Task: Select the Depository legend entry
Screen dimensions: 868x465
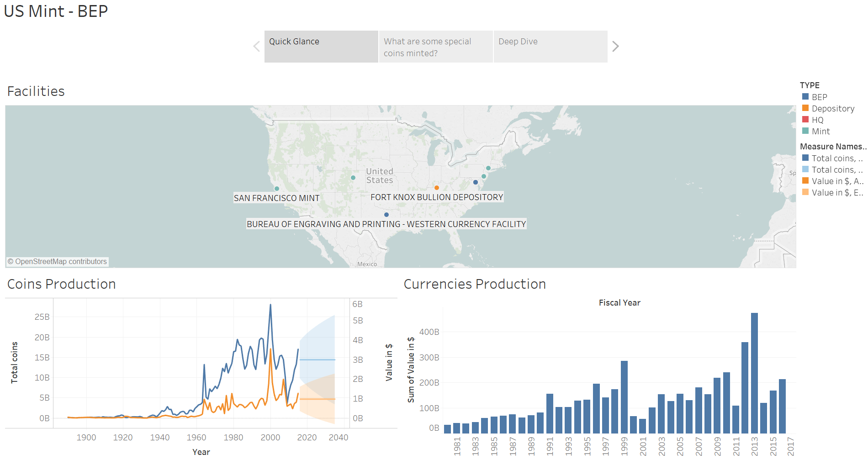Action: [x=832, y=109]
